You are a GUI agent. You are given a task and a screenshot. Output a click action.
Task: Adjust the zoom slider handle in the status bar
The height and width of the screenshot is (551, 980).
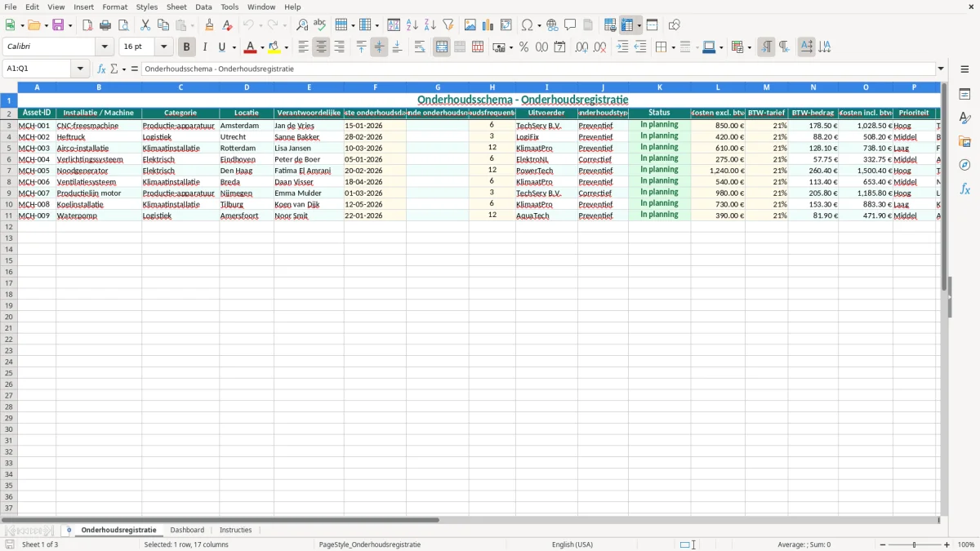[x=915, y=544]
